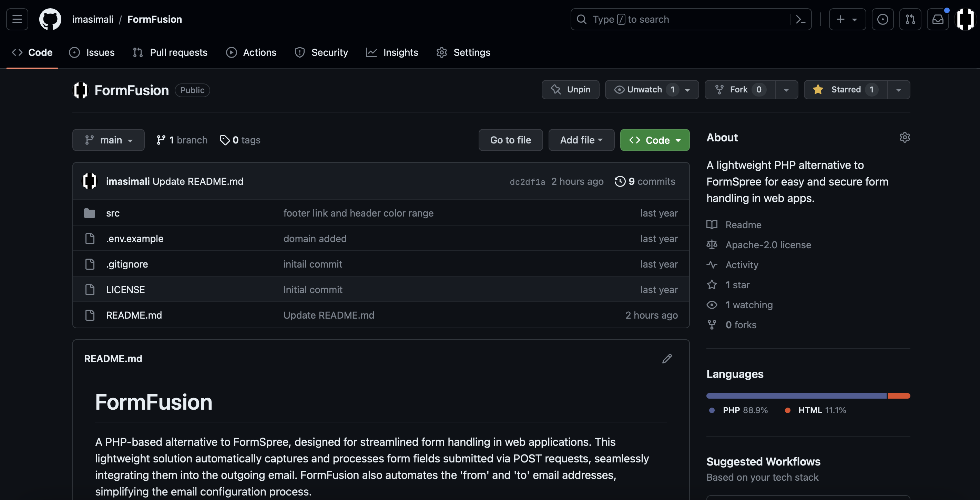Switch to the Issues tab
Screen dimensions: 980x500
92,52
